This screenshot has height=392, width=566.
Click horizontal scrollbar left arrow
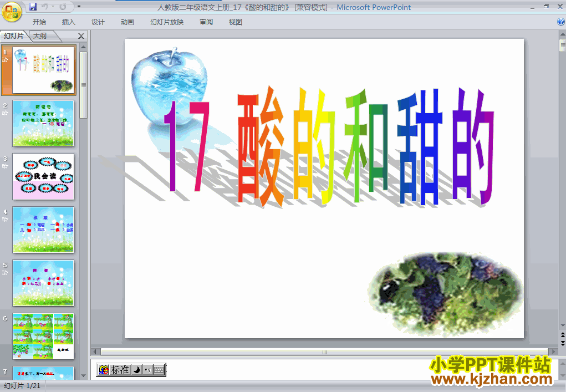(95, 352)
